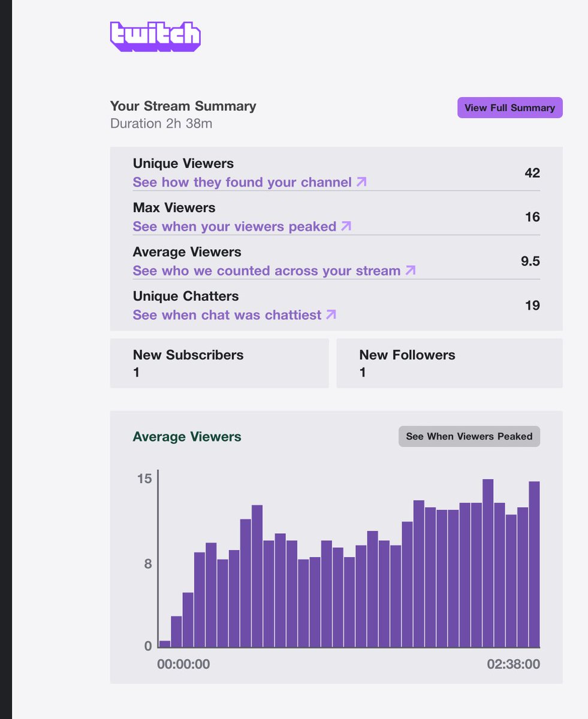Select the Average Viewers value 9.5
Image resolution: width=588 pixels, height=719 pixels.
coord(530,261)
